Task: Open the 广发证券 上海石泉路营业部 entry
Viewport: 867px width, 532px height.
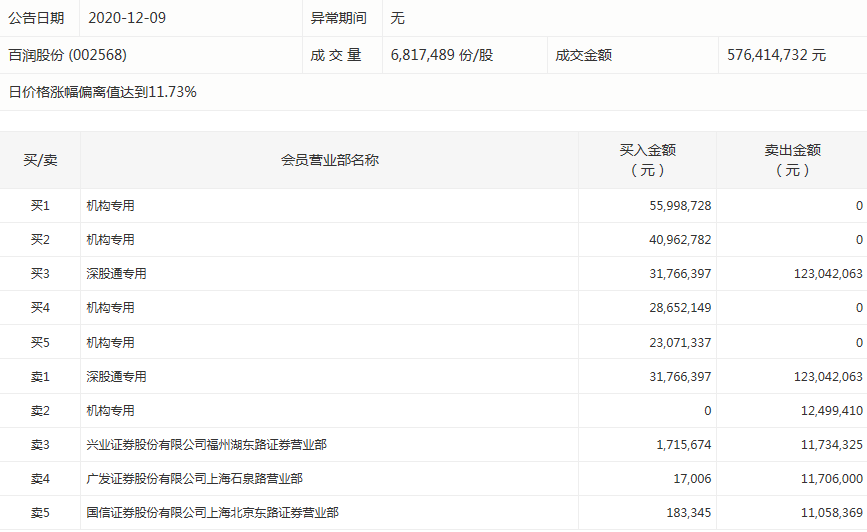Action: 194,479
